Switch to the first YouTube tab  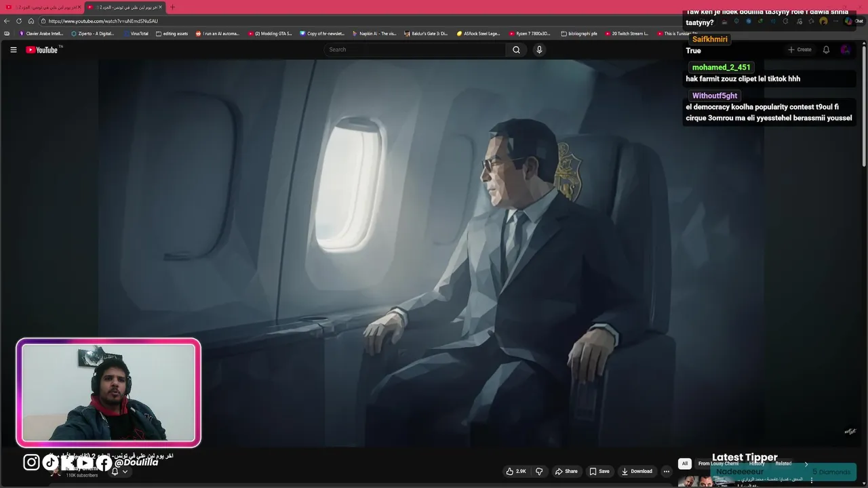click(43, 7)
